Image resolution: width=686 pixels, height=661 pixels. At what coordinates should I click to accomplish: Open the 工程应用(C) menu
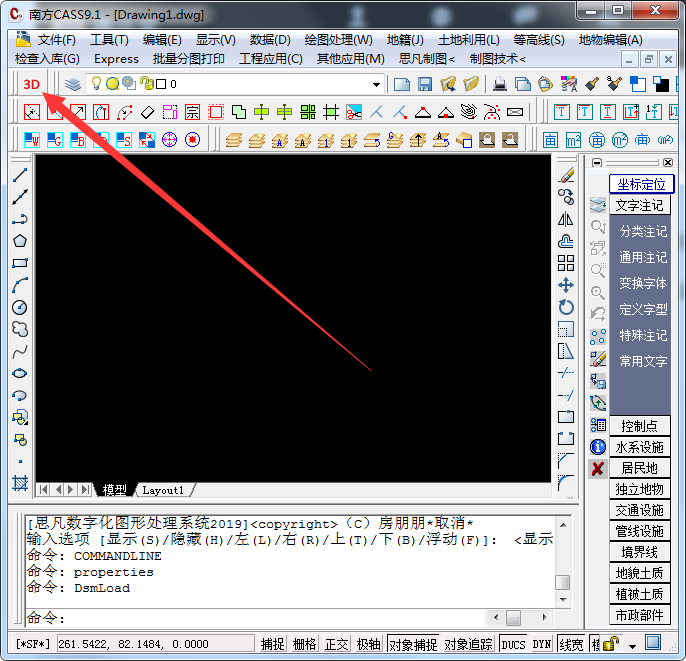point(271,59)
